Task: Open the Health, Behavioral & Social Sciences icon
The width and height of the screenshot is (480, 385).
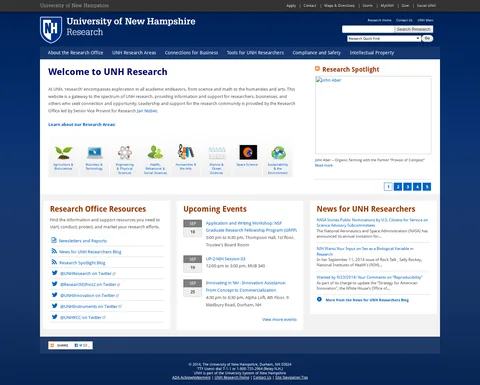Action: point(155,152)
